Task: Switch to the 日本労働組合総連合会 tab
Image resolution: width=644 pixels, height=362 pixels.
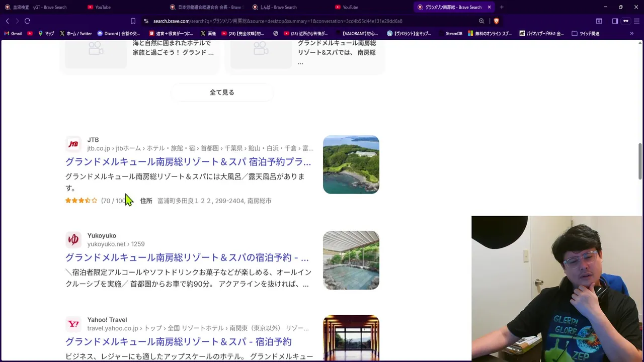Action: coord(205,7)
